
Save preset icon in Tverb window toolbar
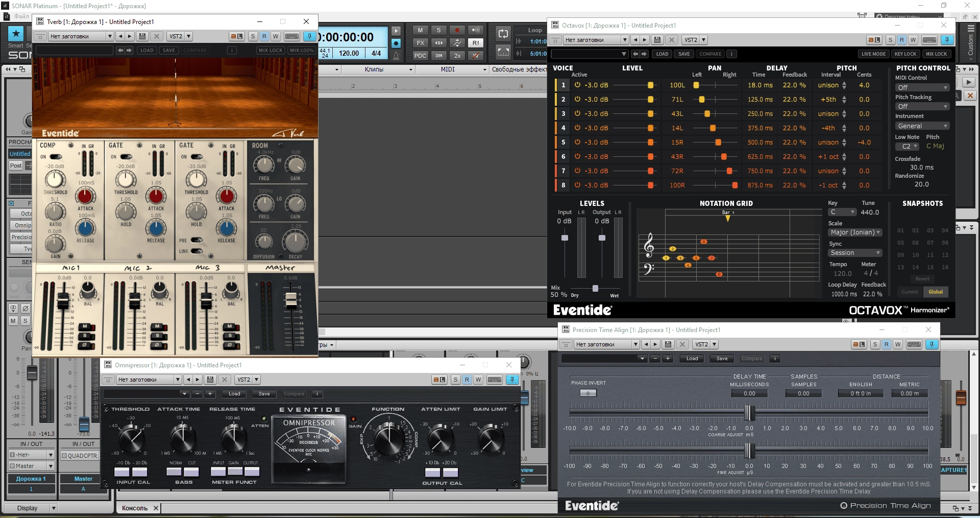pyautogui.click(x=142, y=36)
